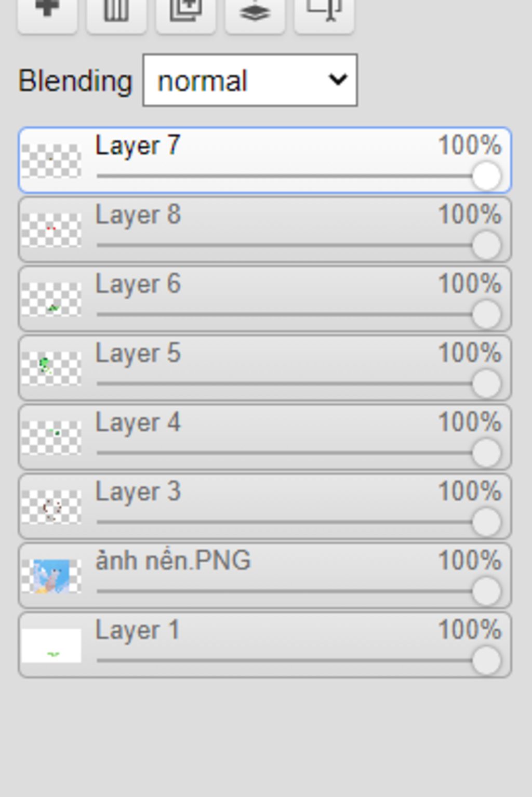Delete the layer with the trash icon
The height and width of the screenshot is (797, 532).
[116, 13]
